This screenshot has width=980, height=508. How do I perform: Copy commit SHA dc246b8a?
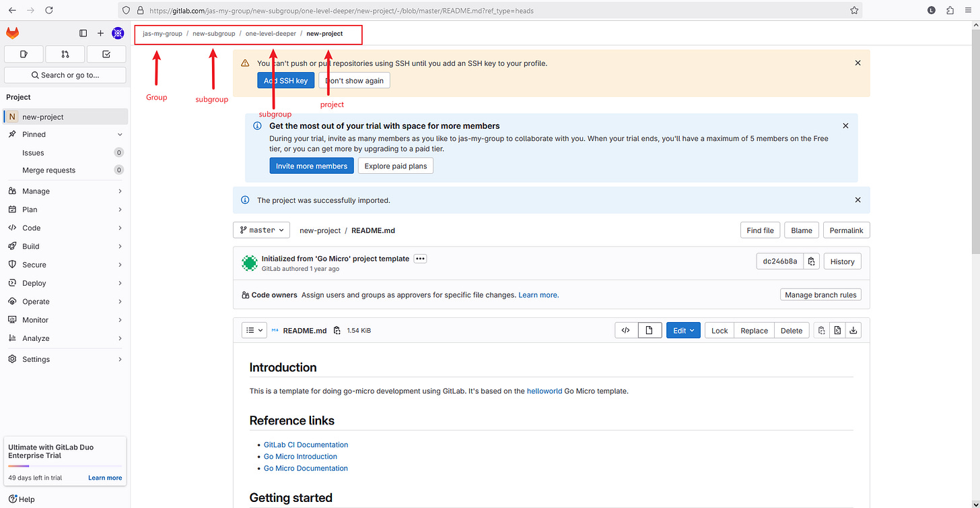[x=812, y=261]
